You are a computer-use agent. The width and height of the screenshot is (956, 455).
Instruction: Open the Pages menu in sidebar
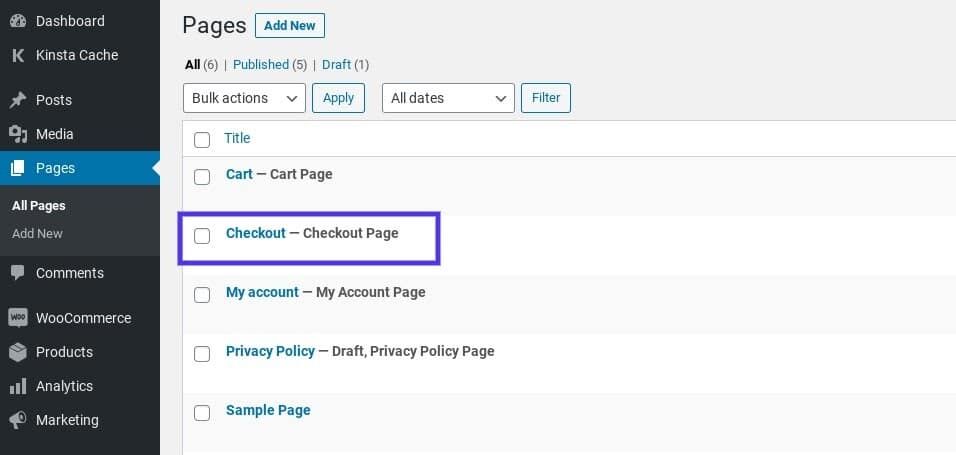(x=55, y=168)
